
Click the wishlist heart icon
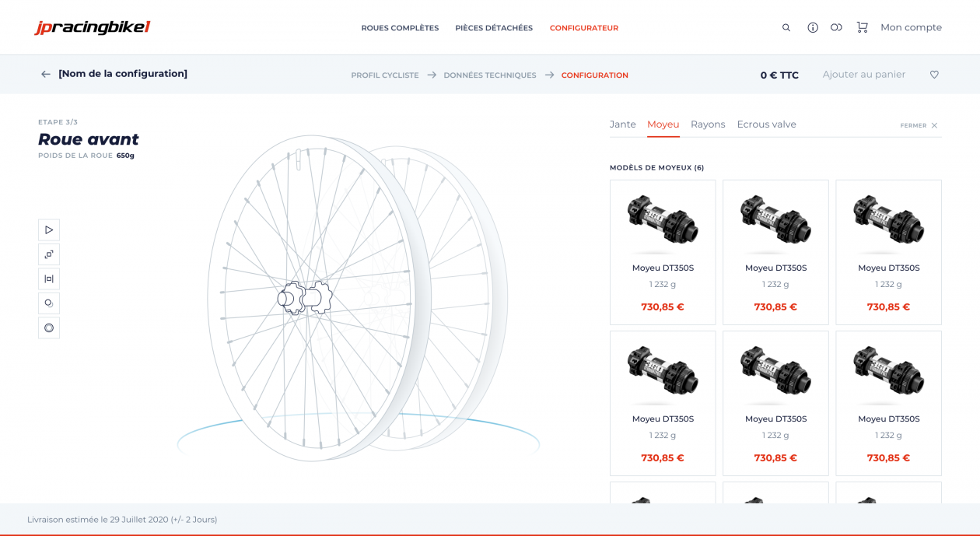point(934,74)
